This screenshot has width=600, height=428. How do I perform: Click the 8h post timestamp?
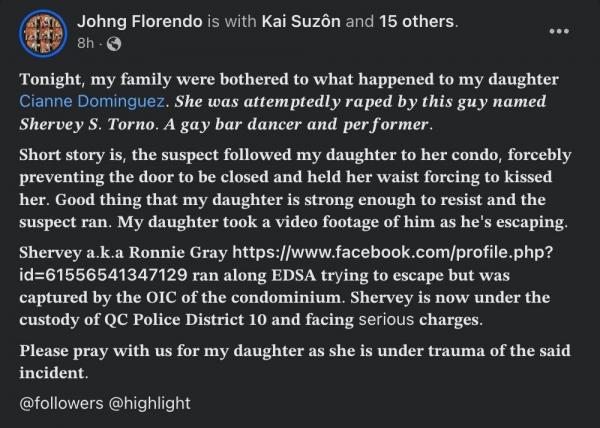pyautogui.click(x=87, y=43)
